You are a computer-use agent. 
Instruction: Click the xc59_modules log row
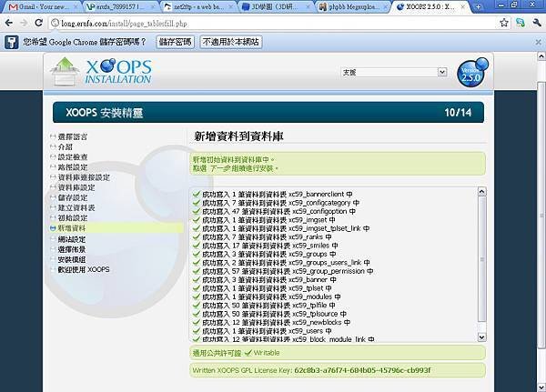pyautogui.click(x=267, y=297)
